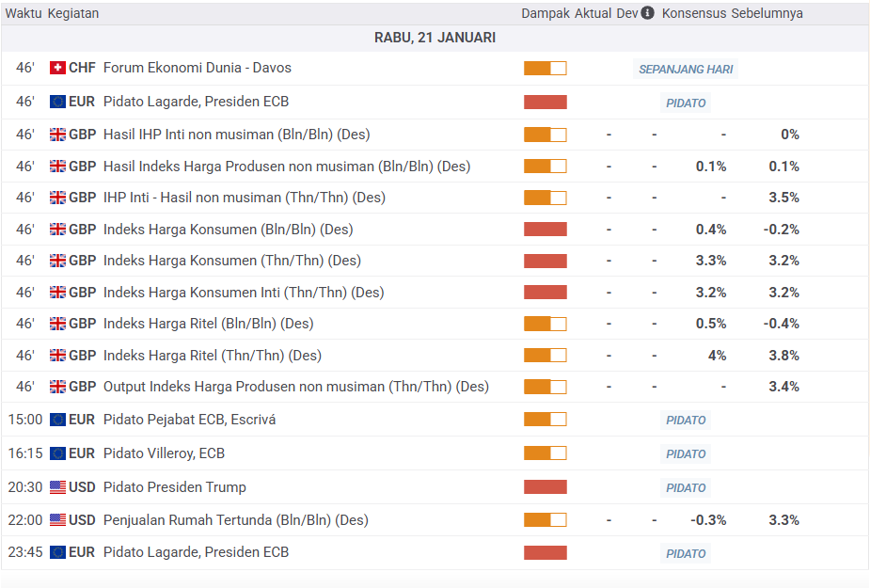The width and height of the screenshot is (870, 588).
Task: Click the SEPANJANG HARI badge
Action: (686, 69)
